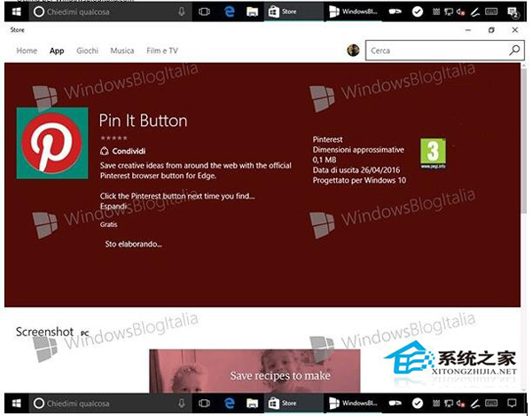This screenshot has height=416, width=532.
Task: Click the PEGI 3 rating badge
Action: tap(434, 153)
